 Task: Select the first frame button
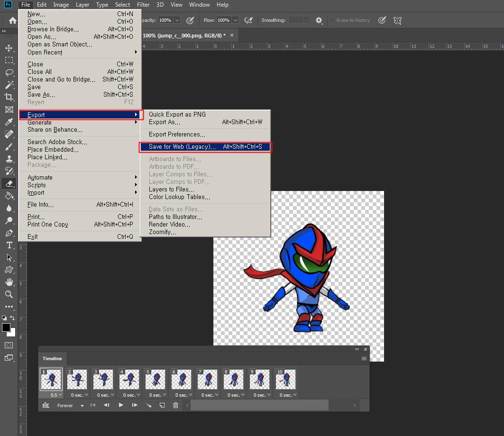click(x=93, y=405)
